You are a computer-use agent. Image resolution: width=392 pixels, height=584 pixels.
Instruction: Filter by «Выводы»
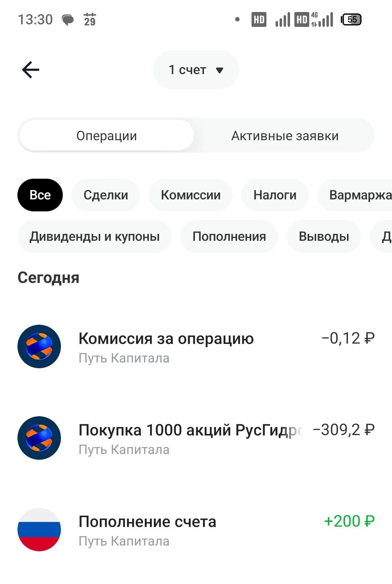[324, 236]
